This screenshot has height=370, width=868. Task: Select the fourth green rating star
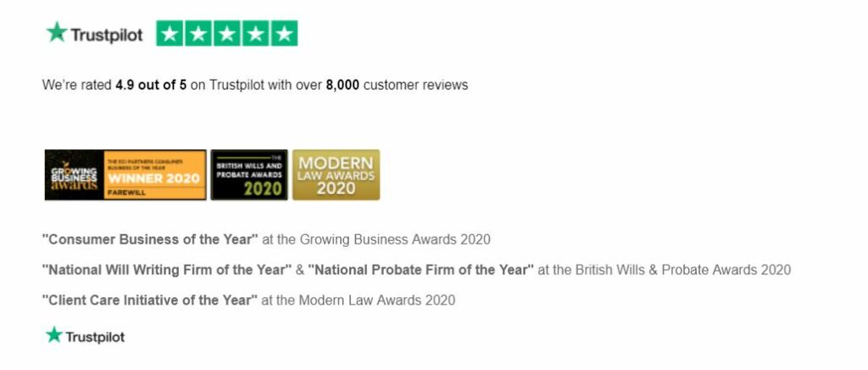click(256, 34)
